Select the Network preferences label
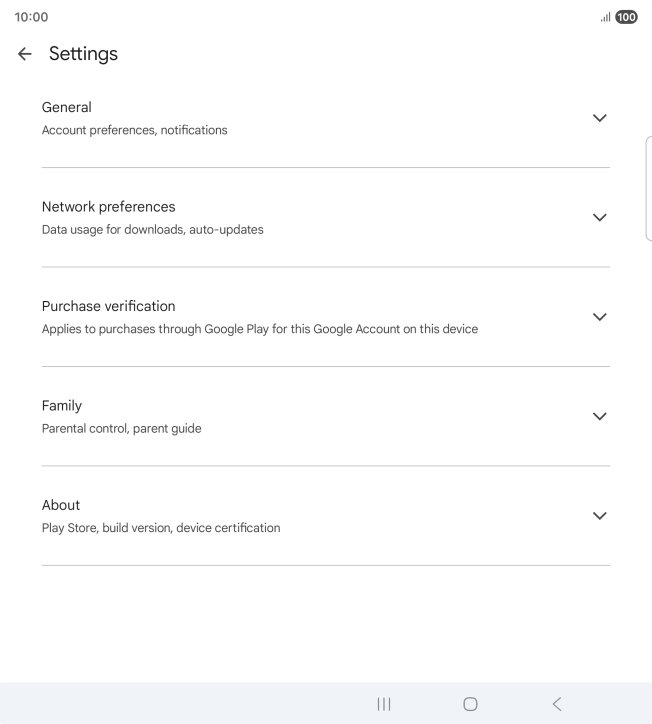 108,207
